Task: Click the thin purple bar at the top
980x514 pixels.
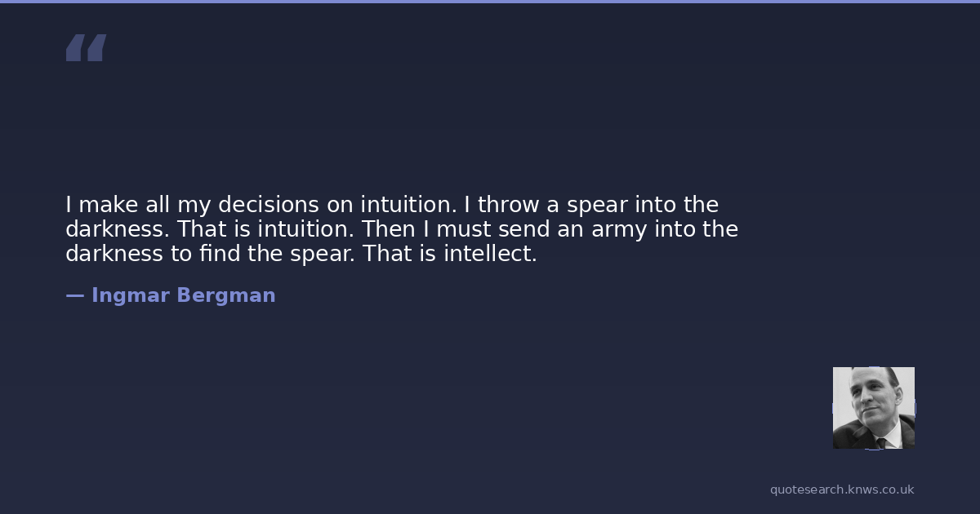Action: pos(490,2)
